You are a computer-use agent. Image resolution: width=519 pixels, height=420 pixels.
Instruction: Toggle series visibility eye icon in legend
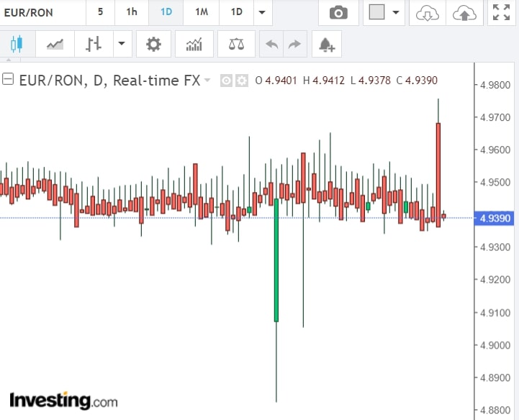pos(226,81)
